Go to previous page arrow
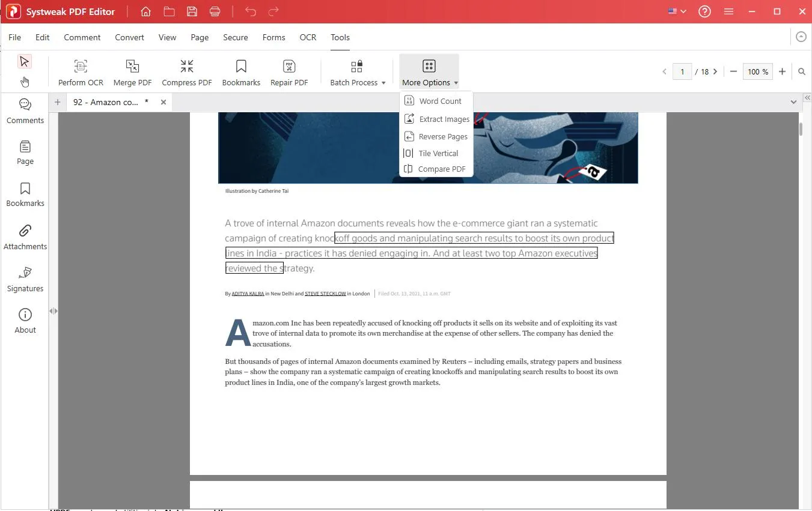The image size is (812, 511). (x=664, y=71)
